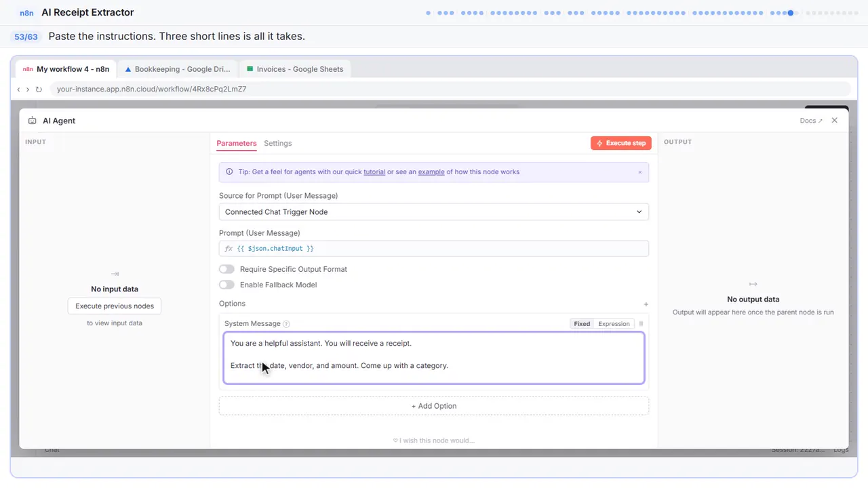868x488 pixels.
Task: Switch to Invoices Google Sheets tab
Action: 295,69
